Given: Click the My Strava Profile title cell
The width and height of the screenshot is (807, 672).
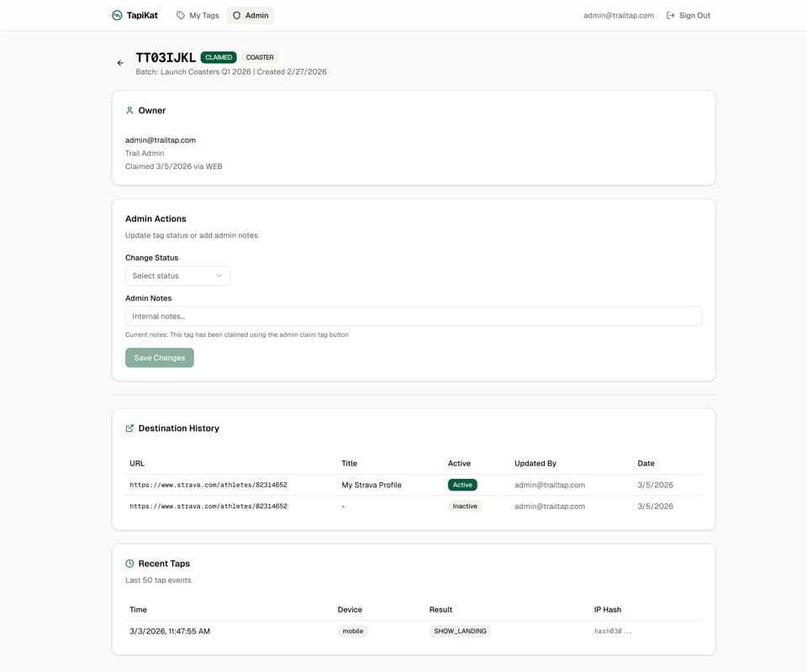Looking at the screenshot, I should point(372,485).
